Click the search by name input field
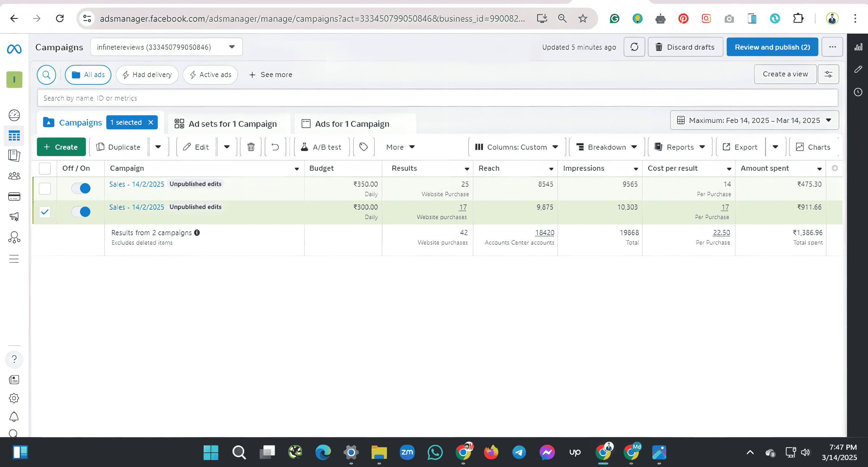Viewport: 868px width, 467px height. (437, 98)
